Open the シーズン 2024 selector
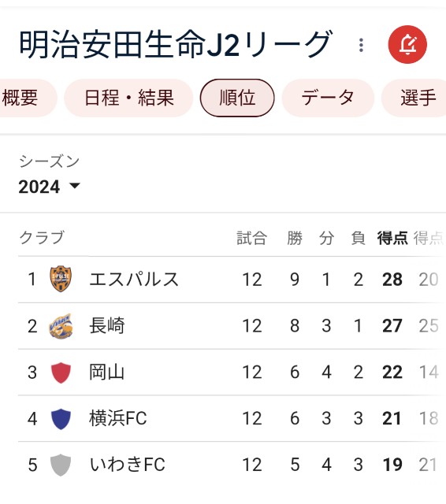This screenshot has height=504, width=446. [x=49, y=175]
